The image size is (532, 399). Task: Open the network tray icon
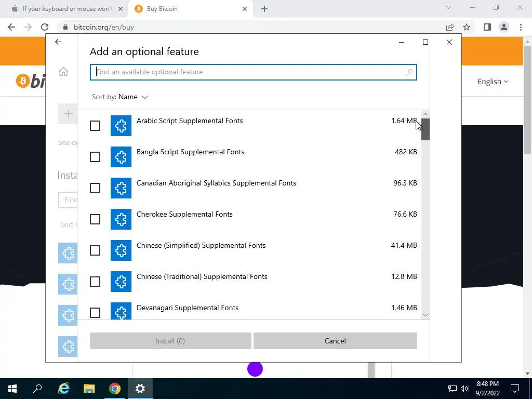pyautogui.click(x=453, y=389)
